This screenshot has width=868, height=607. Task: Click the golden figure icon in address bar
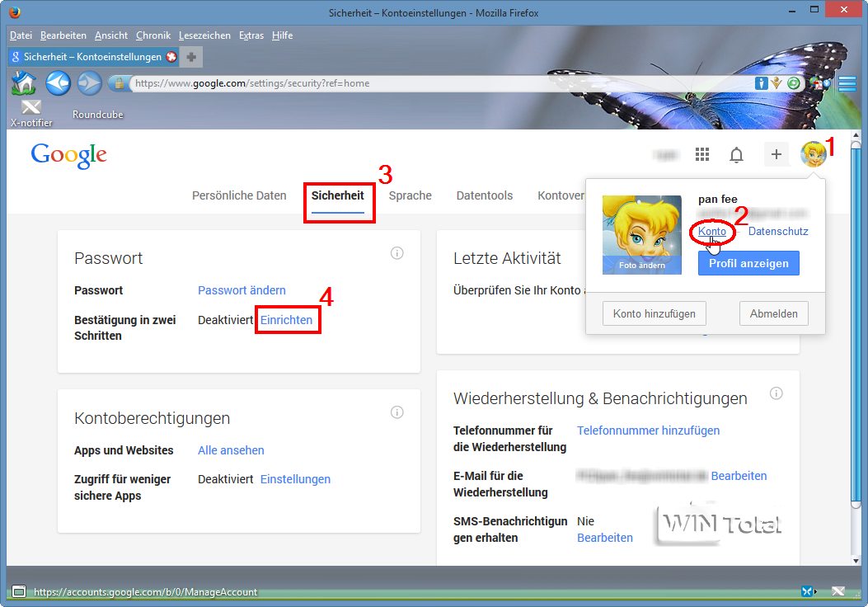point(777,83)
